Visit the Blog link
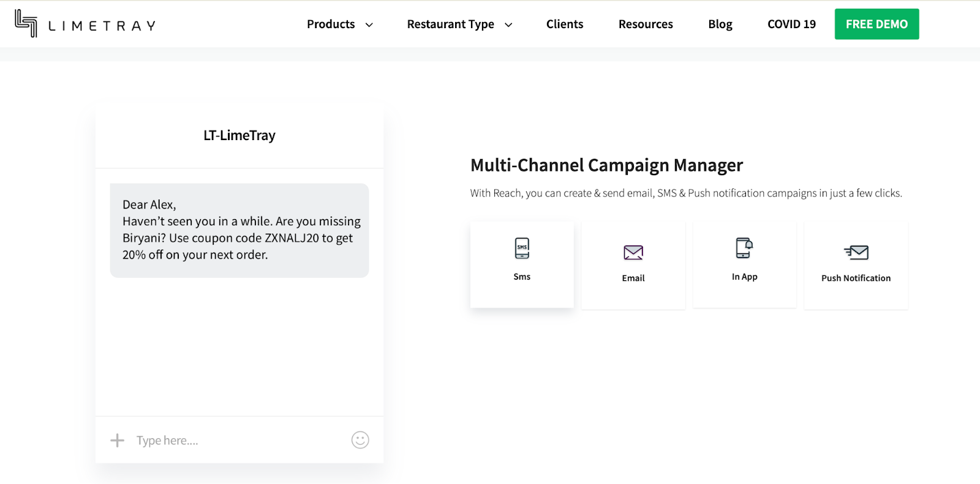The image size is (980, 484). click(720, 24)
